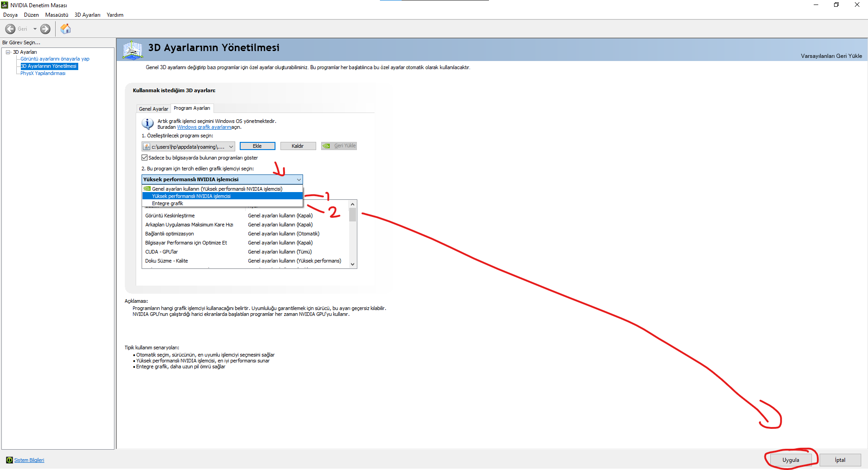Click Varsayılanları Geri Yükle
The width and height of the screenshot is (868, 470).
(831, 56)
